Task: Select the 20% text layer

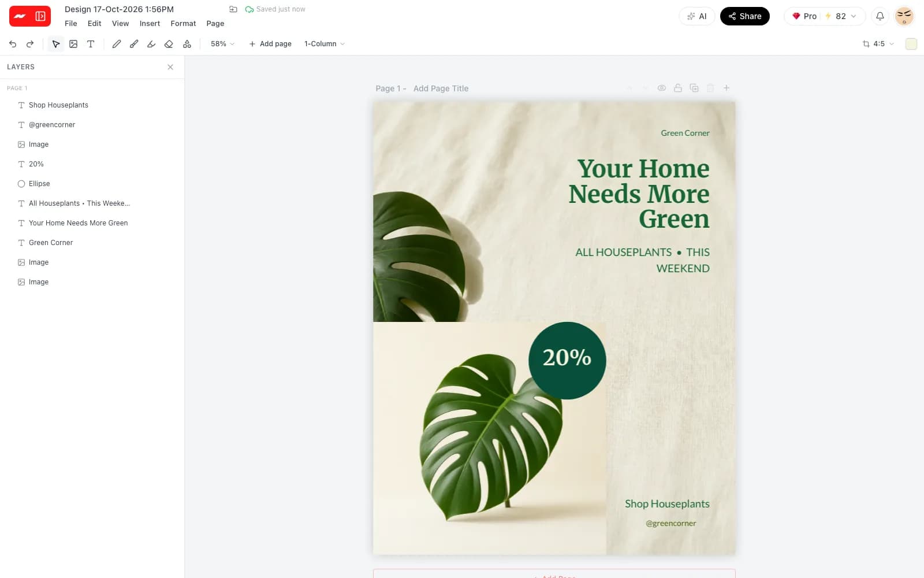Action: pyautogui.click(x=92, y=164)
